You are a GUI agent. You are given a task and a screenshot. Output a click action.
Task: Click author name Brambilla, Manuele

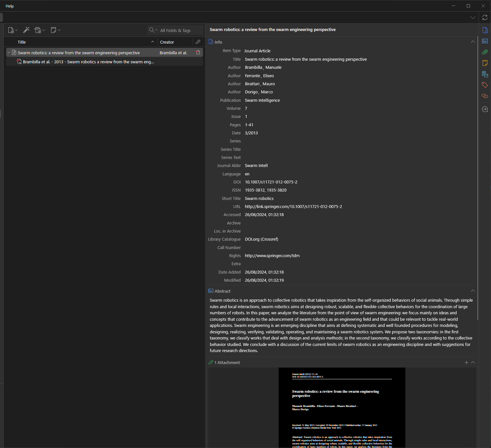263,67
